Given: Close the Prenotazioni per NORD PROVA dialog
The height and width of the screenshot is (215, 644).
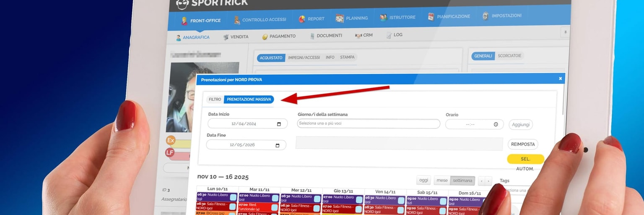Looking at the screenshot, I should 560,79.
